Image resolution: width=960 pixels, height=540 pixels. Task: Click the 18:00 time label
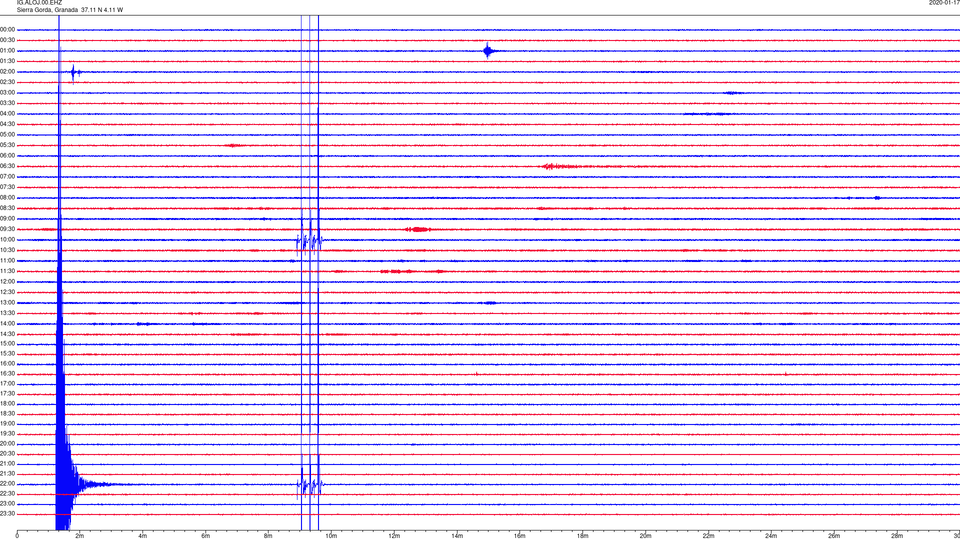click(x=7, y=403)
